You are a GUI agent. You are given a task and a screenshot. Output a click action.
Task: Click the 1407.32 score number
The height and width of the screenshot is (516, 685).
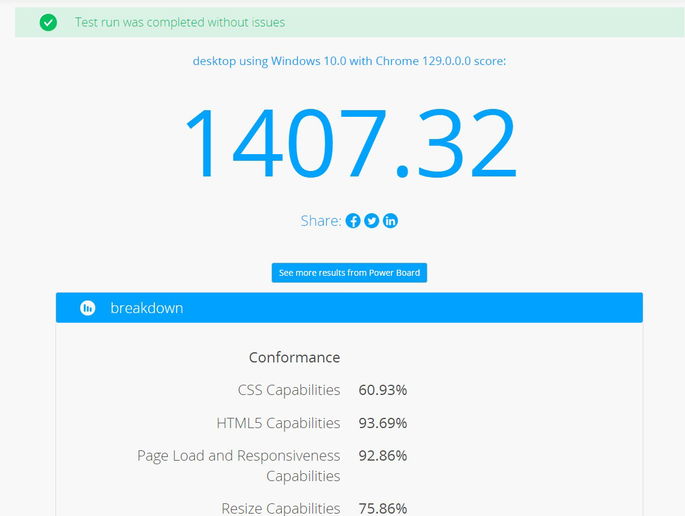coord(349,142)
